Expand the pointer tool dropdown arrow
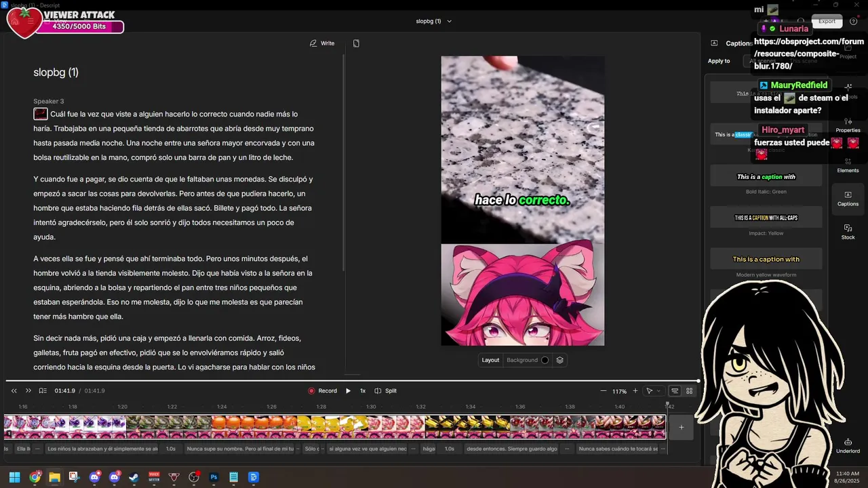The image size is (868, 488). click(658, 391)
